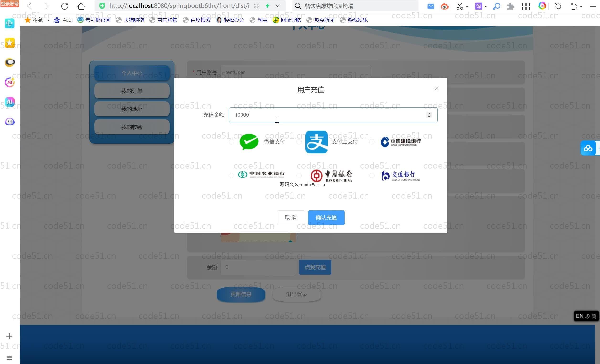Open the mail envelope icon
The width and height of the screenshot is (600, 364).
click(431, 6)
